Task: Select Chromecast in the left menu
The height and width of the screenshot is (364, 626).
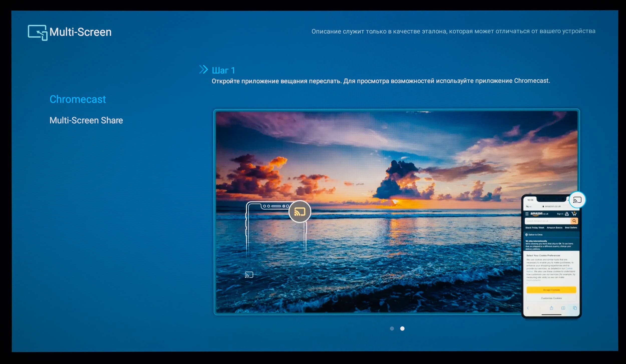Action: pos(78,99)
